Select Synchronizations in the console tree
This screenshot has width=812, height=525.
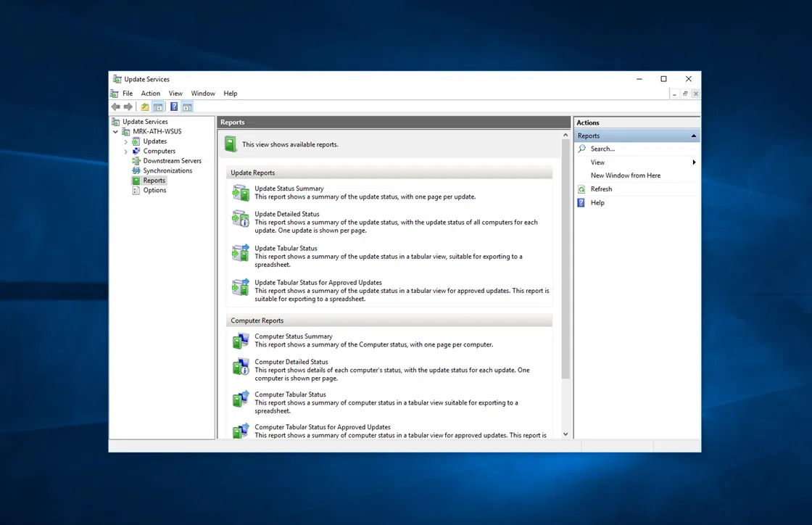coord(167,171)
